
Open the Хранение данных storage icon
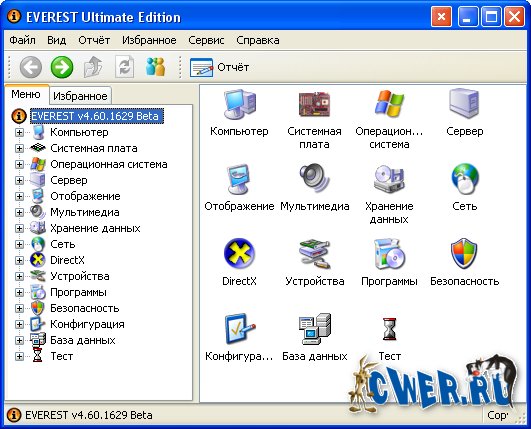coord(389,178)
